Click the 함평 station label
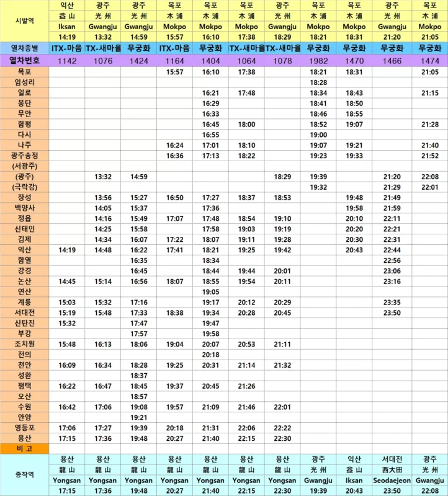448x496 pixels. (x=24, y=124)
